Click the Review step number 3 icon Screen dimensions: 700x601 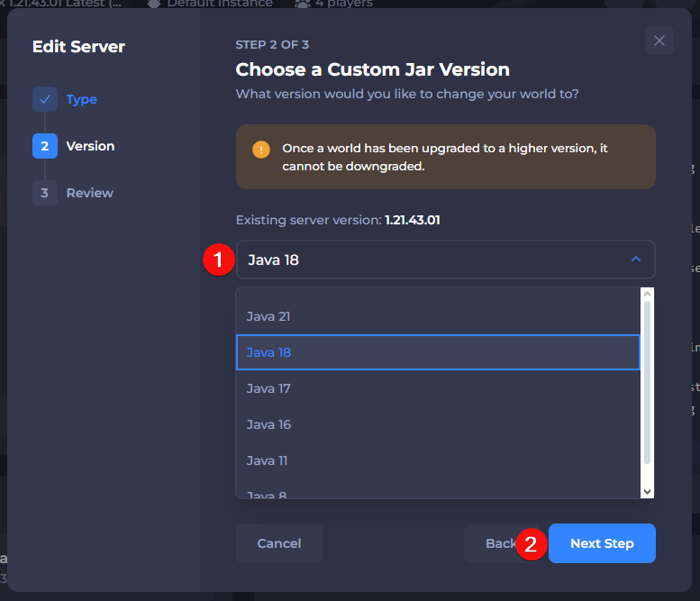pos(45,193)
